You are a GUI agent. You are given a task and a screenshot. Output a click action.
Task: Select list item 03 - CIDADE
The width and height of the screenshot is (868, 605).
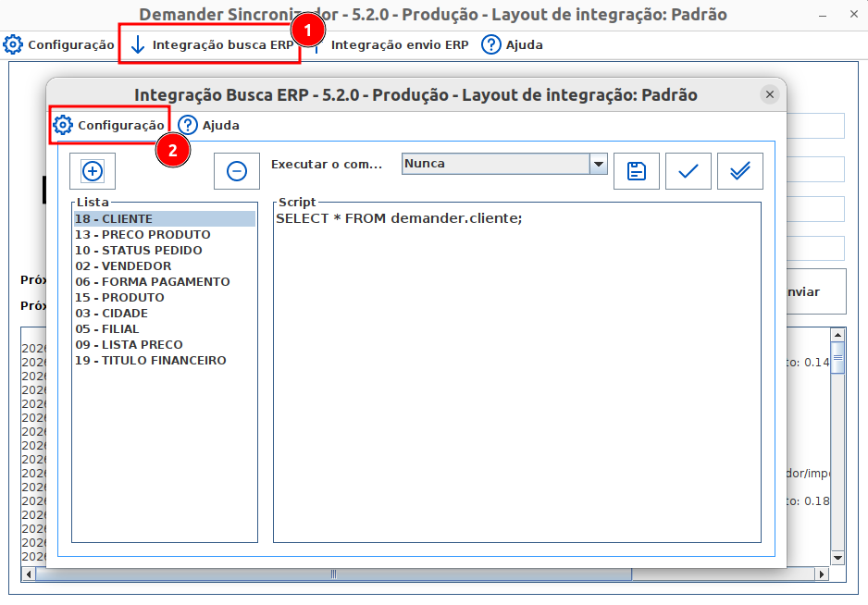tap(165, 314)
